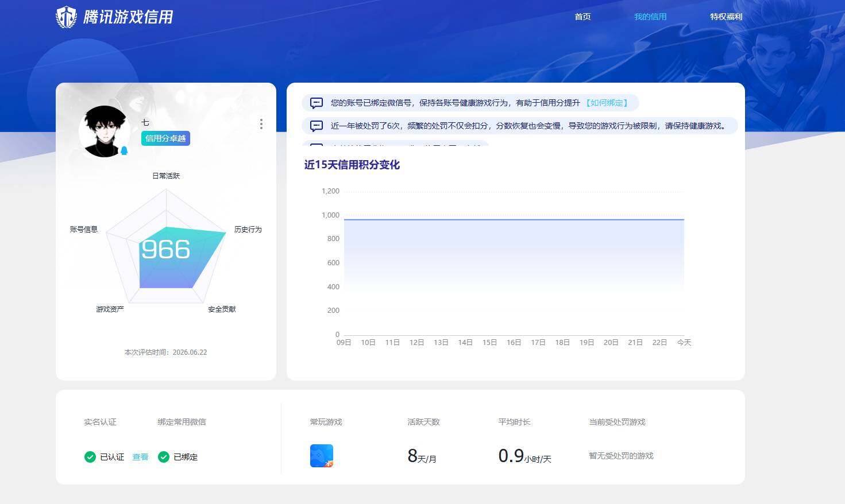Open the 查看 link for real-name verification
The height and width of the screenshot is (504, 845).
pos(140,457)
